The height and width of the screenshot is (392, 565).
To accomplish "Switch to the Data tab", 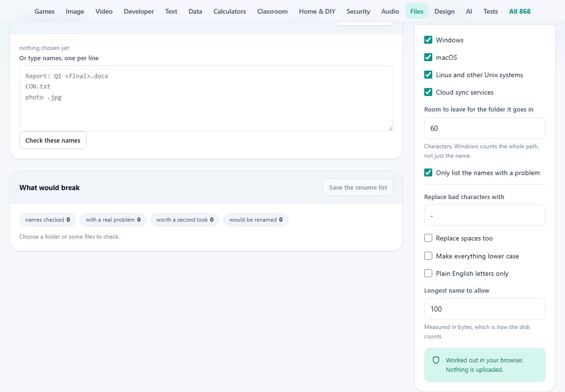I will (x=195, y=11).
